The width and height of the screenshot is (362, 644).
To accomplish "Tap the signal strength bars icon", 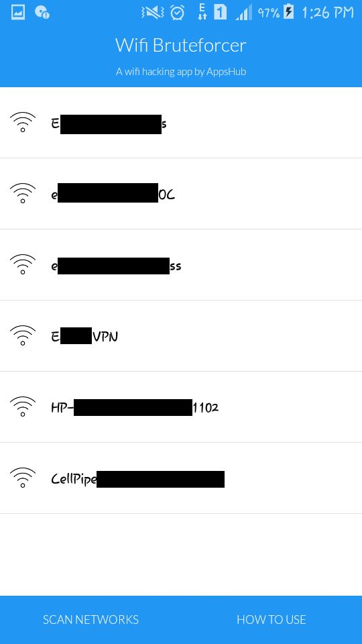I will [244, 13].
